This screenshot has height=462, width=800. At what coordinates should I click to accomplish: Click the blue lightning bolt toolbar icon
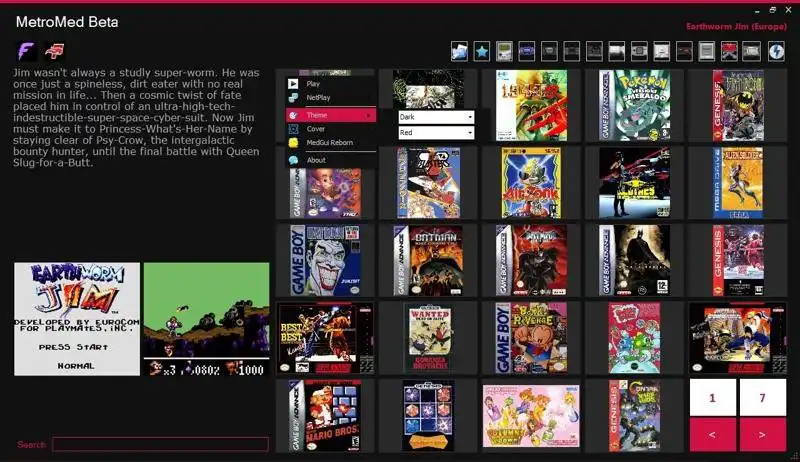click(x=776, y=52)
